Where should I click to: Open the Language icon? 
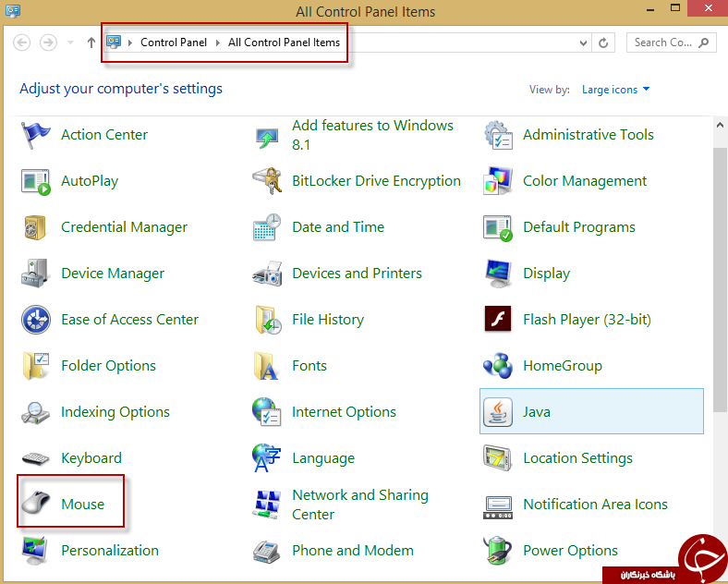[266, 458]
